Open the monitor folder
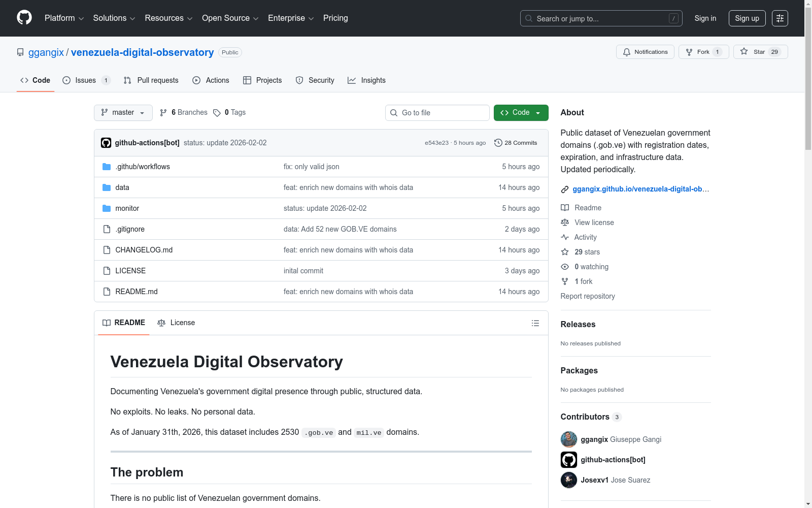This screenshot has width=812, height=508. [x=127, y=208]
